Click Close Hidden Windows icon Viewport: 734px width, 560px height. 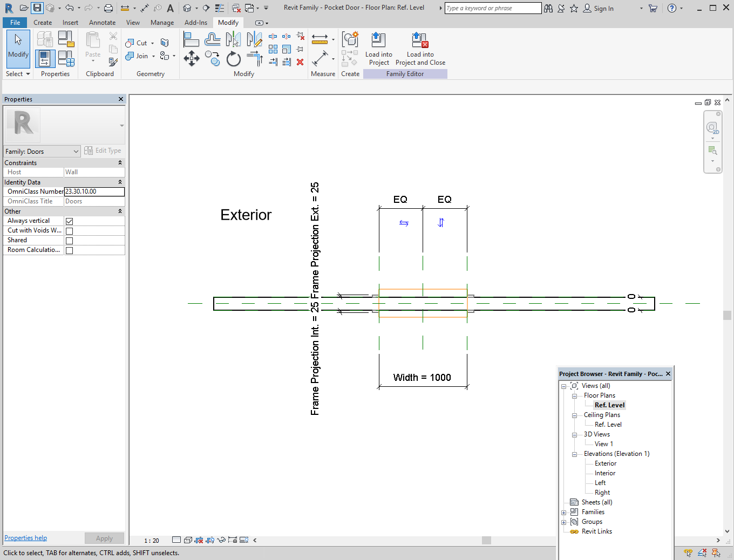coord(236,8)
